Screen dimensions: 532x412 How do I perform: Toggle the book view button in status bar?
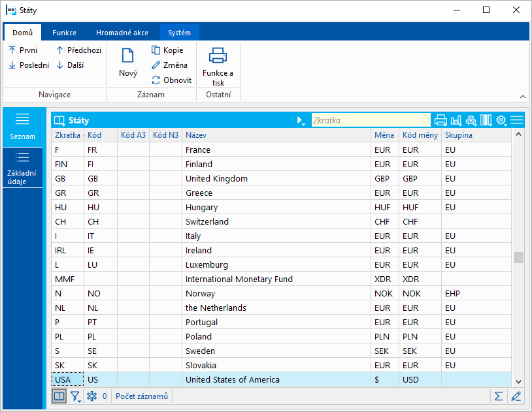[x=59, y=396]
